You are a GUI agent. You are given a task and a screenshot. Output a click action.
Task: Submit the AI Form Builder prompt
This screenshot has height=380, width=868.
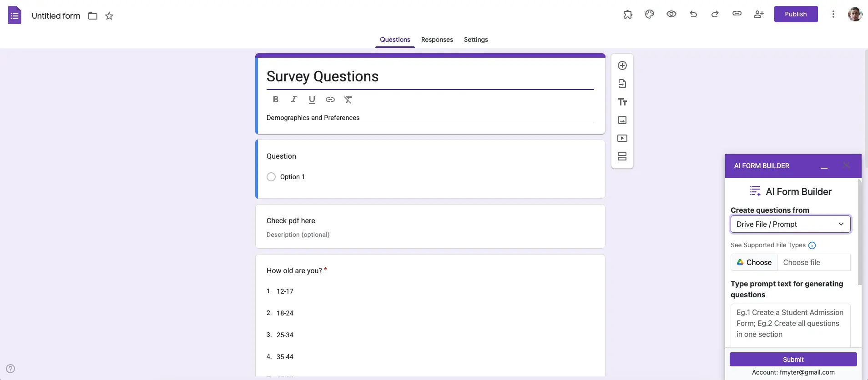793,359
